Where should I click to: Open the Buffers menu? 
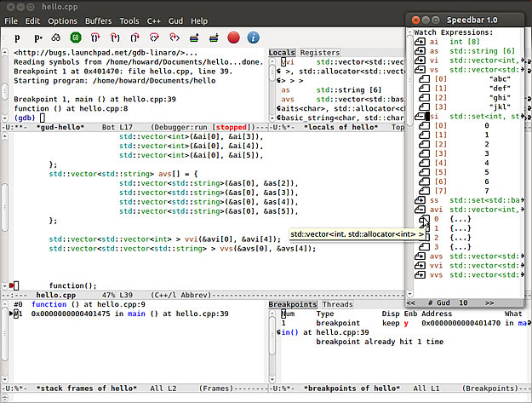pos(99,20)
